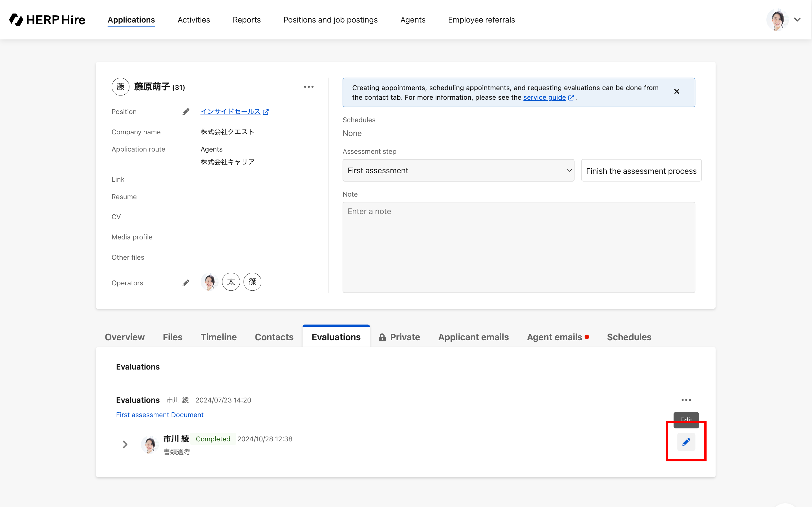Open the First assessment step dropdown

[x=458, y=171]
